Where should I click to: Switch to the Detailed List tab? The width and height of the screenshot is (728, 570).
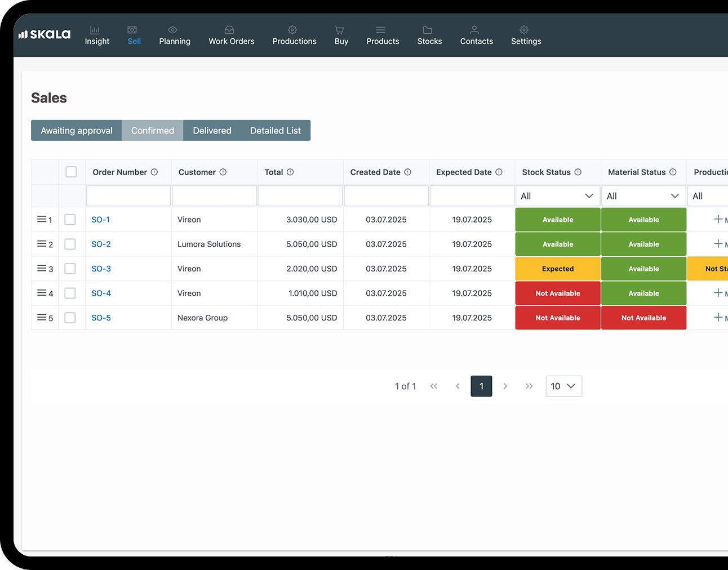275,131
